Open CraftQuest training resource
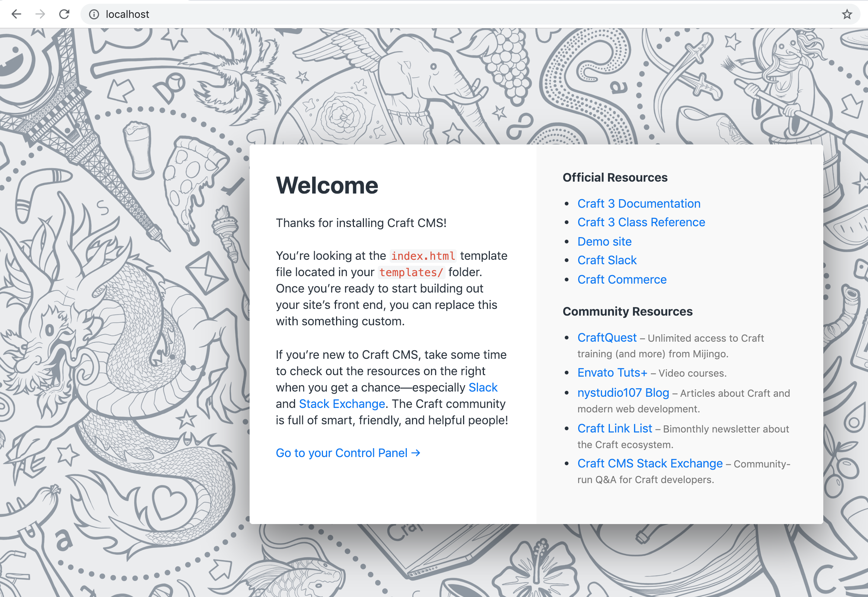868x597 pixels. point(607,338)
